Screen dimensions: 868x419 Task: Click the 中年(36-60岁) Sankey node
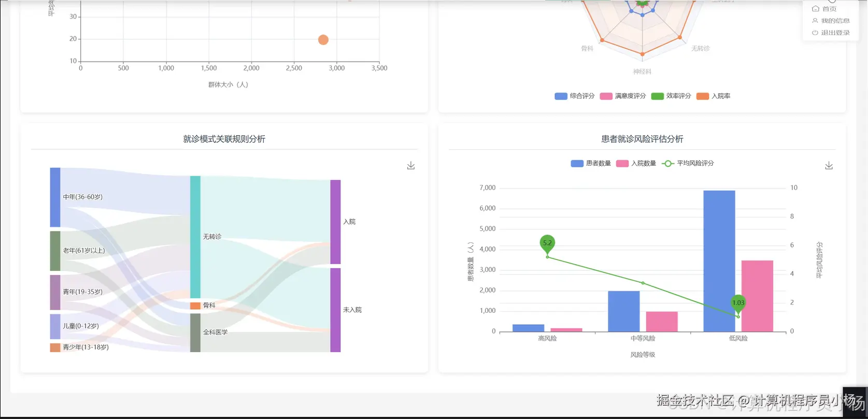[x=55, y=197]
